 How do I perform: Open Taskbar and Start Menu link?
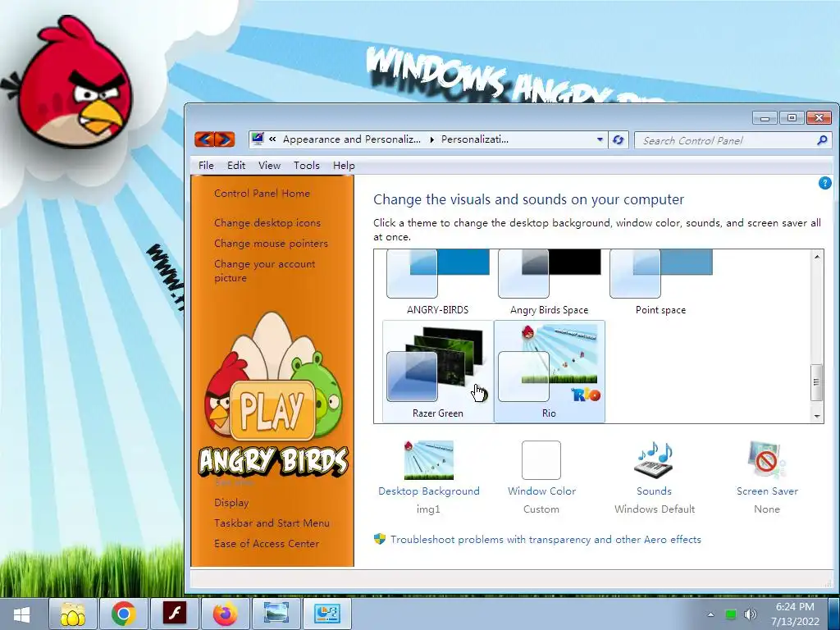[272, 523]
